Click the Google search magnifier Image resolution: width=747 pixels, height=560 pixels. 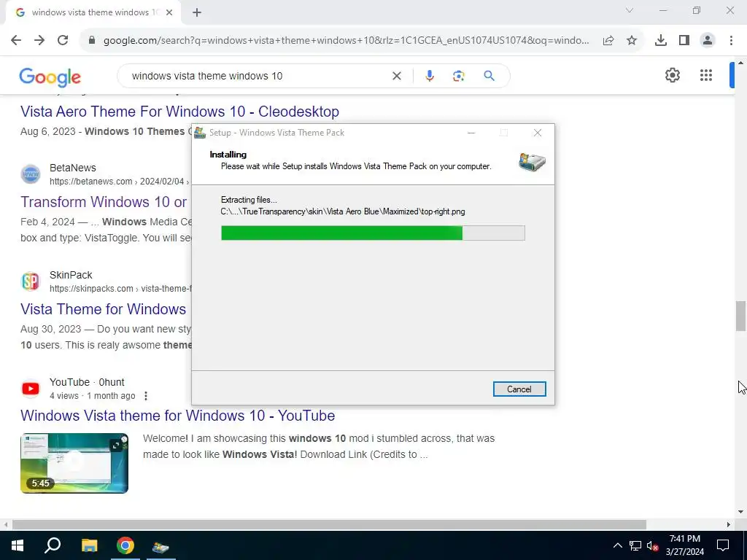pyautogui.click(x=489, y=76)
